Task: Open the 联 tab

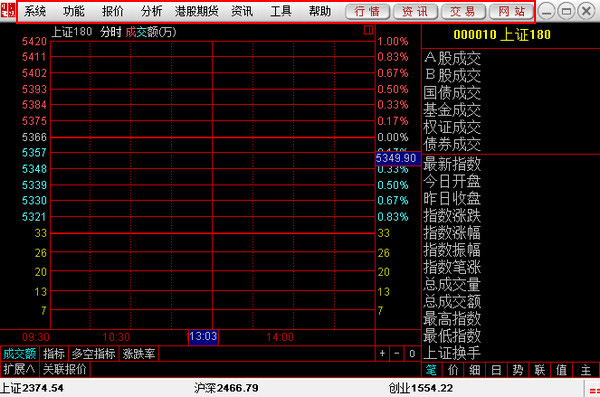Action: point(540,370)
